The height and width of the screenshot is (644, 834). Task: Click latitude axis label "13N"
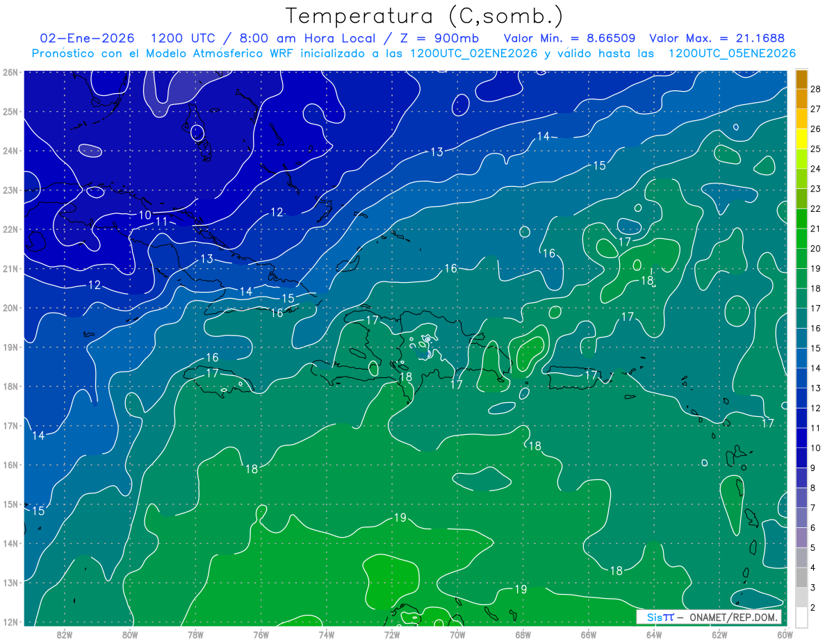tap(10, 582)
